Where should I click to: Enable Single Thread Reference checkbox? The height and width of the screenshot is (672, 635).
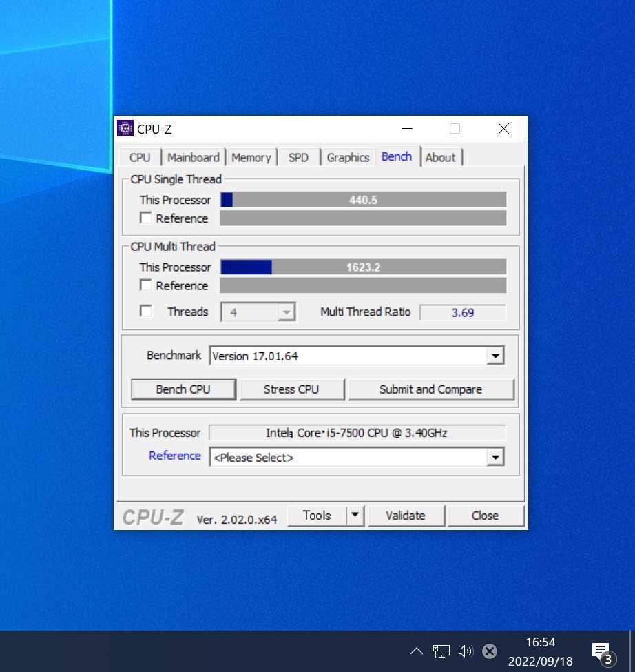[x=145, y=218]
